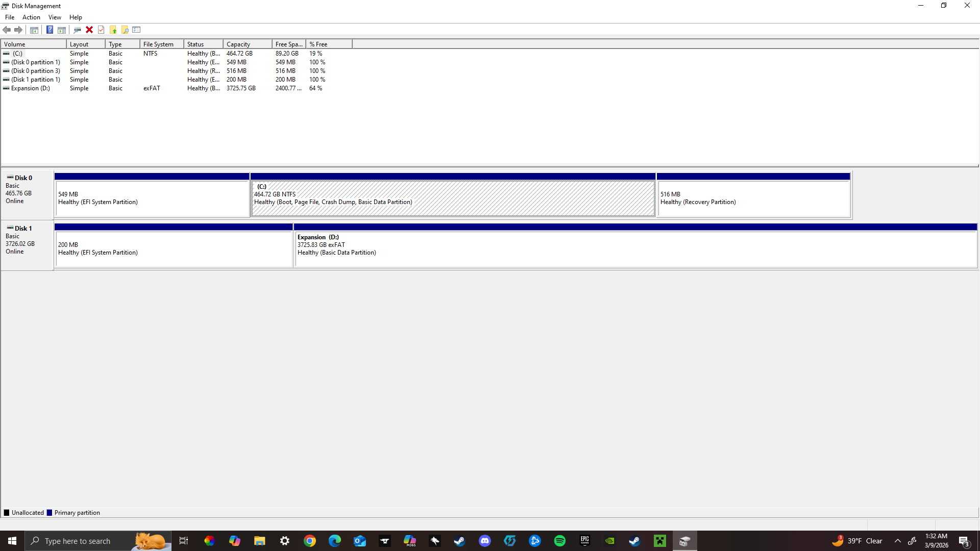Toggle the Show/Hide Console Tree icon
The image size is (980, 551).
[x=34, y=30]
